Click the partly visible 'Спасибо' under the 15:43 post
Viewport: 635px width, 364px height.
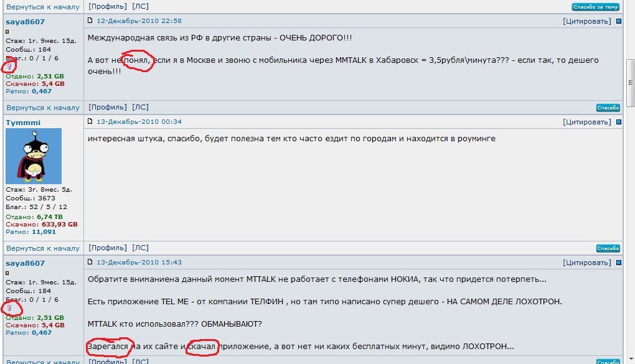click(x=608, y=362)
